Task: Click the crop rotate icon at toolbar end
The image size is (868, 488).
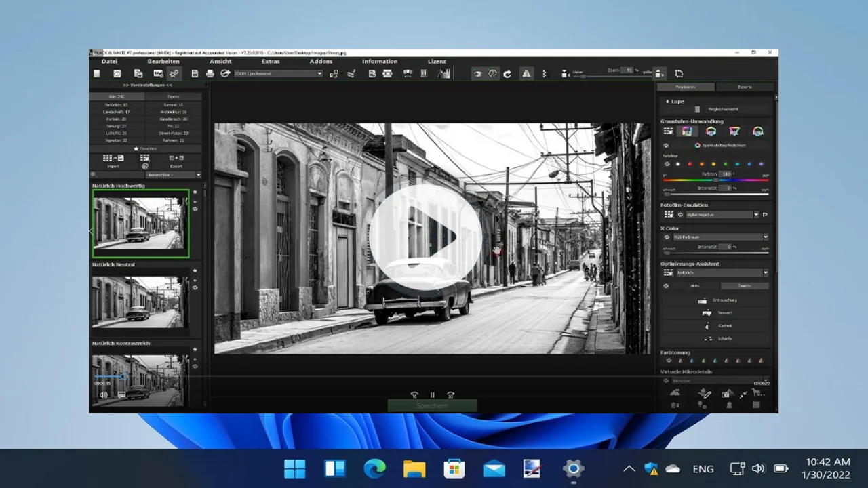Action: point(679,74)
